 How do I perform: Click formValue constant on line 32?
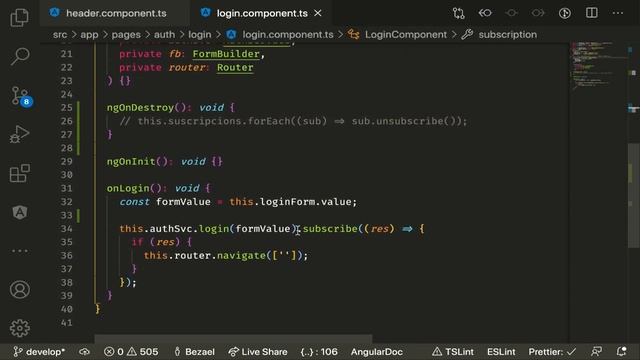coord(183,202)
